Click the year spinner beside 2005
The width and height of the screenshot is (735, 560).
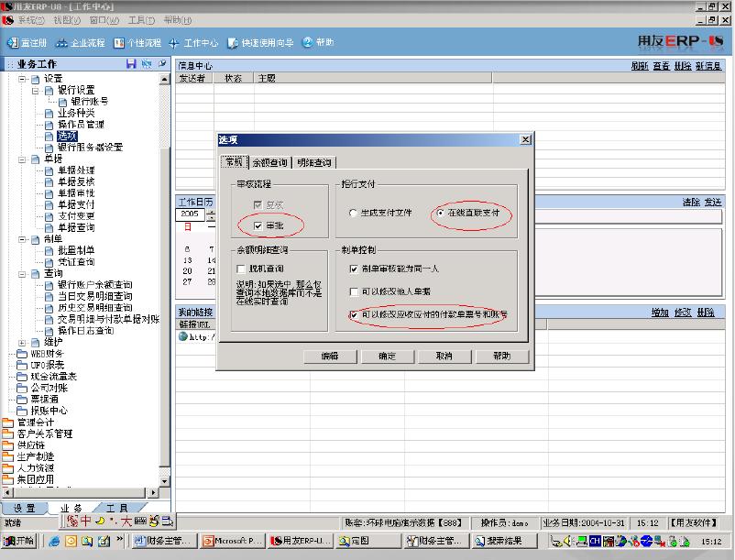click(211, 215)
